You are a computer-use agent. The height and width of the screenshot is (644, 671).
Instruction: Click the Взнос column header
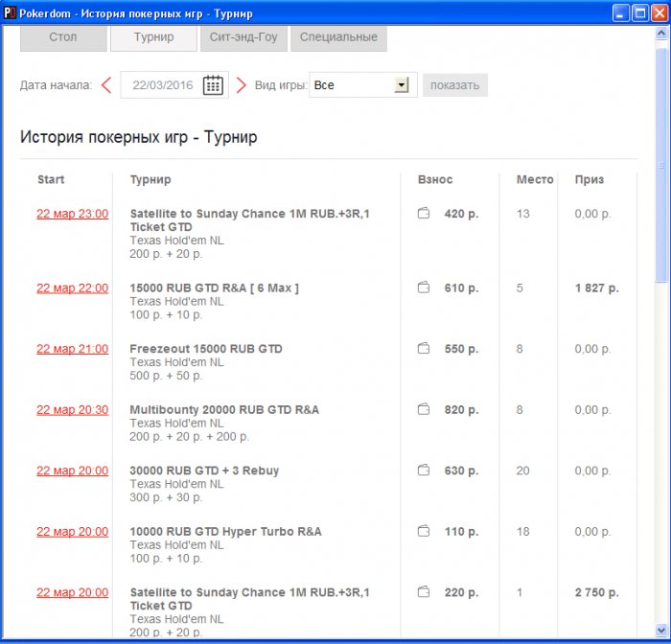(x=435, y=179)
